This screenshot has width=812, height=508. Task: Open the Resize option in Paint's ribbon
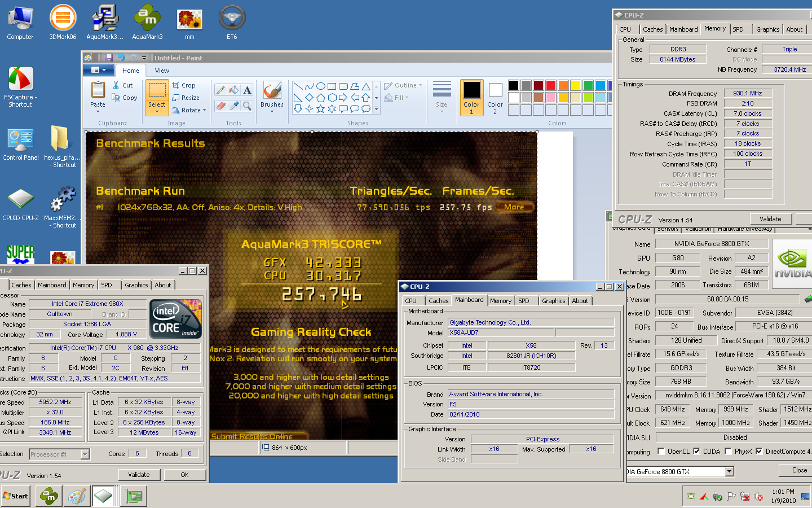point(186,98)
